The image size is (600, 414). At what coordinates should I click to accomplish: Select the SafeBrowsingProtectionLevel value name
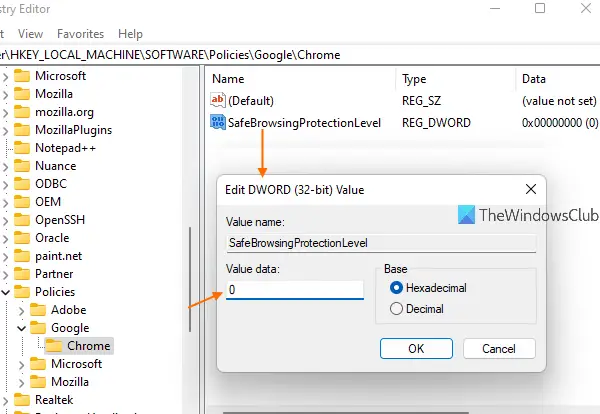pos(304,123)
